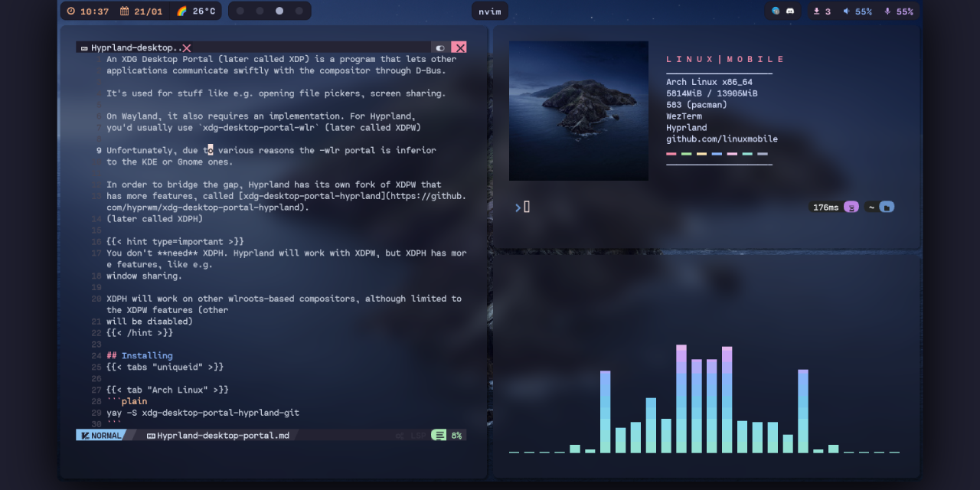
Task: Click 'github.com/linuxmobile' in fetch output
Action: click(722, 139)
